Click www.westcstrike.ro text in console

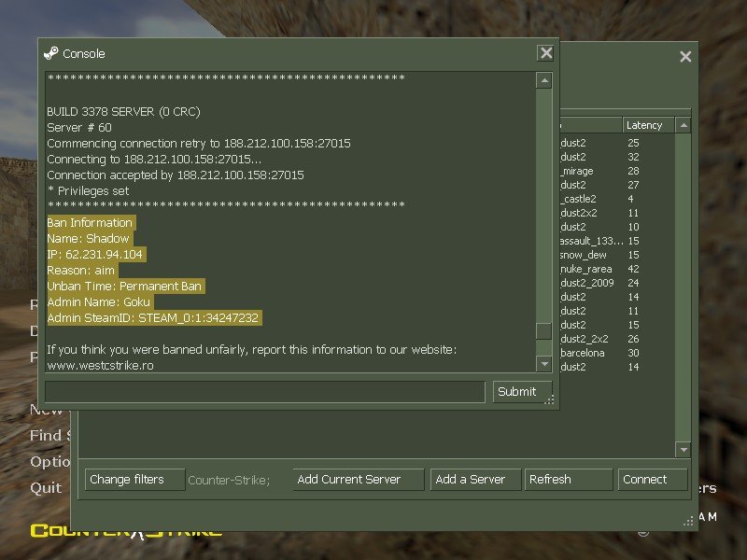[x=100, y=366]
